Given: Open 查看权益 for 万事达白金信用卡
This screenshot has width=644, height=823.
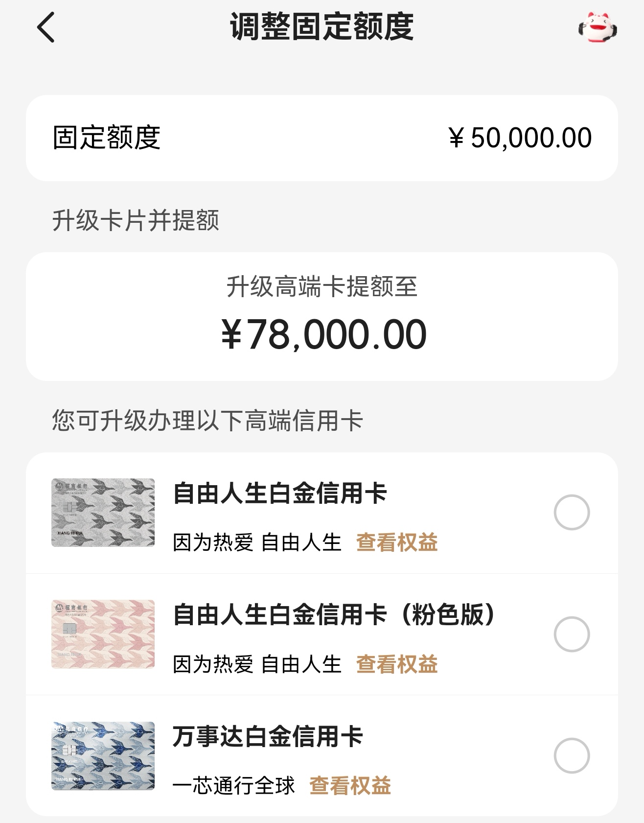Looking at the screenshot, I should click(x=350, y=786).
